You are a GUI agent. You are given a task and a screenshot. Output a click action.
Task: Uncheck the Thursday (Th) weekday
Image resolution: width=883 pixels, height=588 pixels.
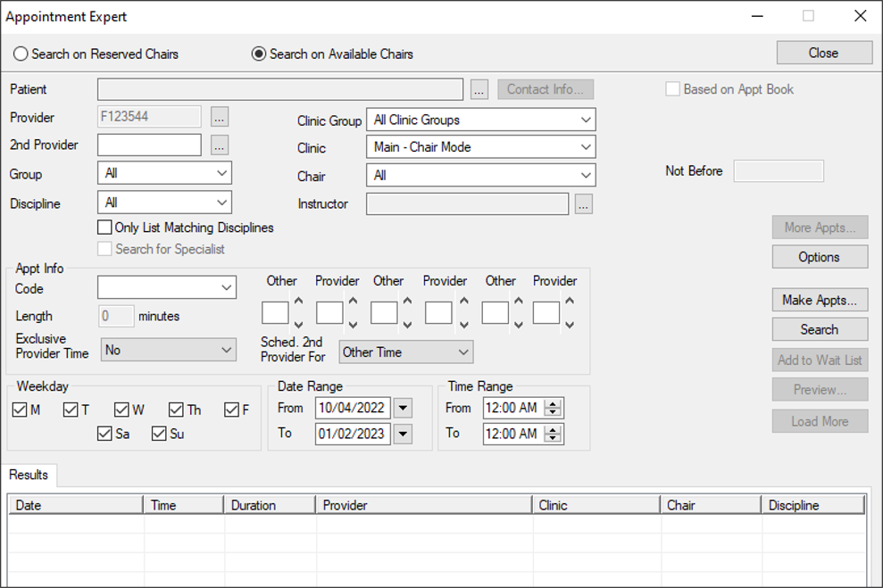[x=176, y=410]
